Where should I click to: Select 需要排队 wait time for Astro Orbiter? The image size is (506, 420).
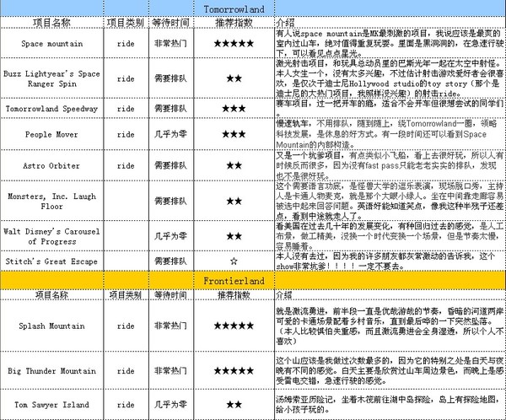tap(170, 165)
